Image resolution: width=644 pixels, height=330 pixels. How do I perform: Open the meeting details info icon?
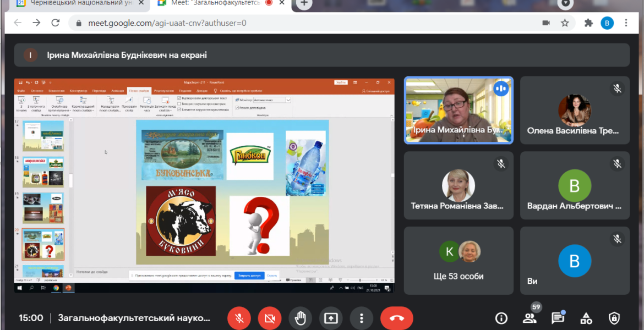(501, 318)
